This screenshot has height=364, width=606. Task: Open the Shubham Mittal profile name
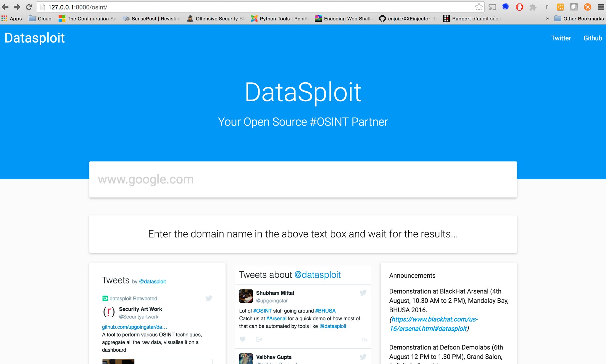275,293
